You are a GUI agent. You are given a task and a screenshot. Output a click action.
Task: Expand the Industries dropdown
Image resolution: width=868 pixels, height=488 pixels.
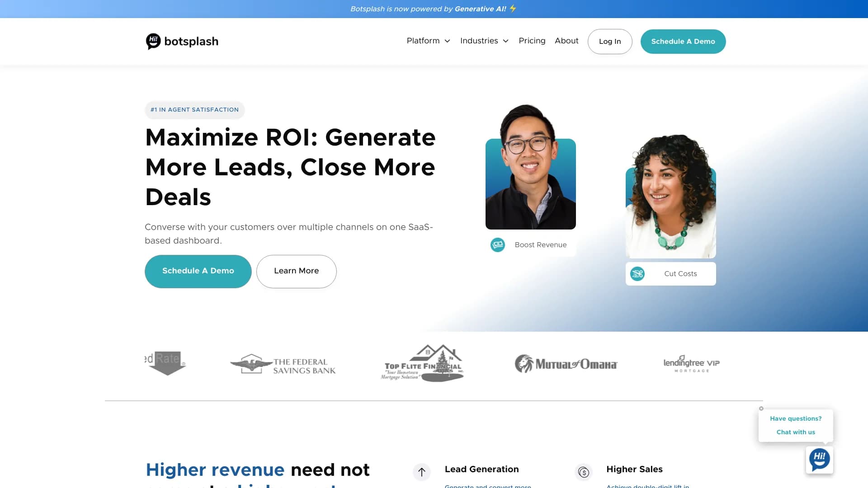click(484, 41)
